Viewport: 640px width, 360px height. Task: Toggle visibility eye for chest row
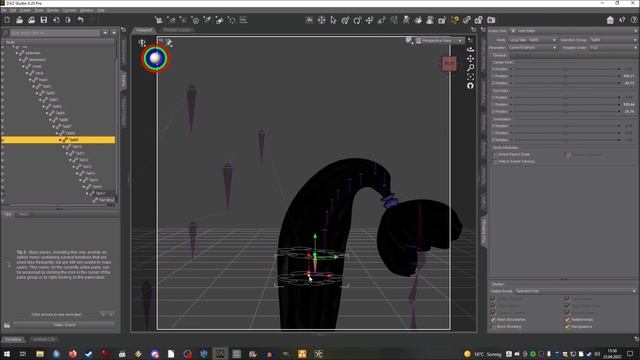(3, 66)
